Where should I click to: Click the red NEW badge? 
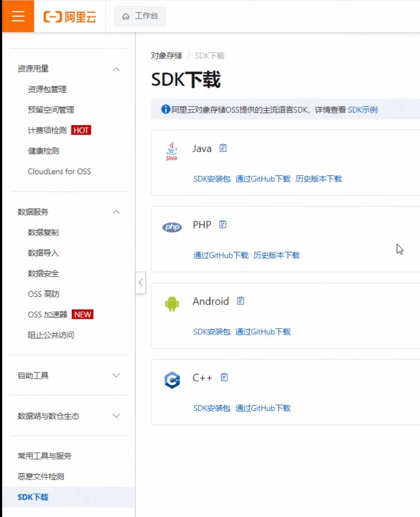pyautogui.click(x=83, y=315)
